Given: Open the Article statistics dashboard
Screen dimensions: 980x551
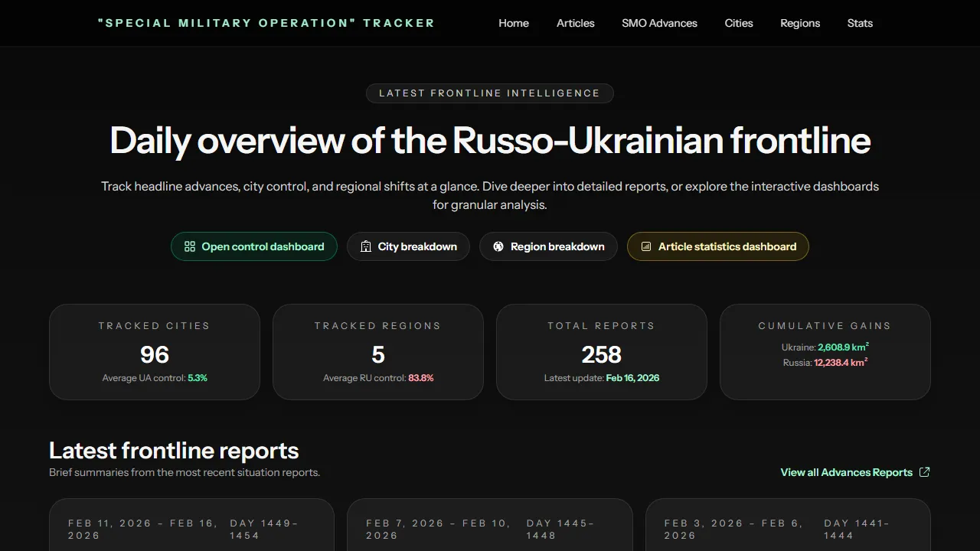Looking at the screenshot, I should (717, 246).
